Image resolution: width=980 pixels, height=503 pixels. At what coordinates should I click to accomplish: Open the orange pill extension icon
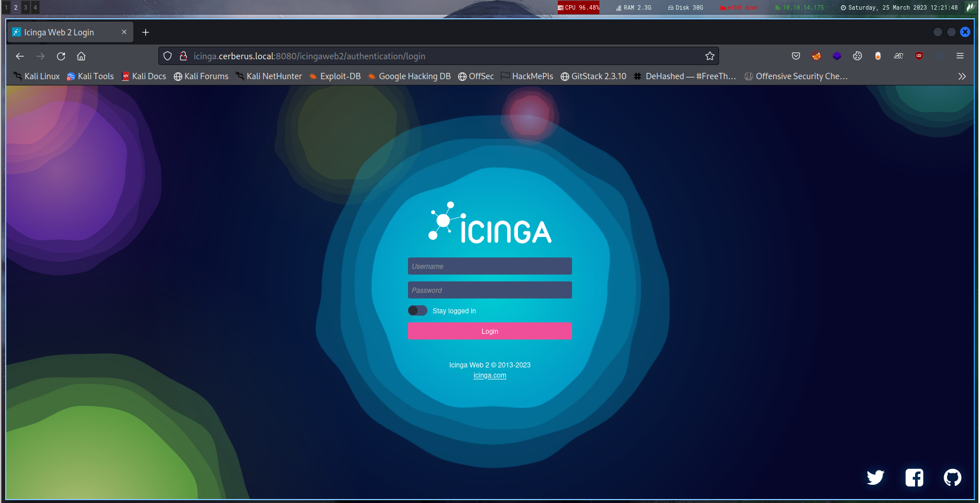(x=878, y=56)
